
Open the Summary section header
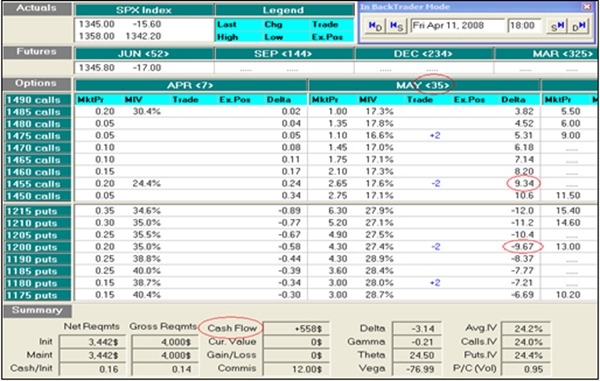pyautogui.click(x=37, y=311)
